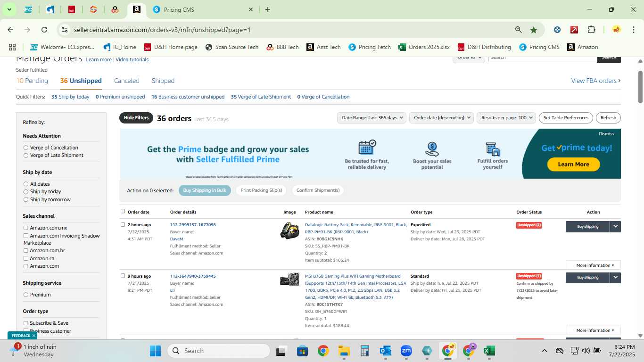The height and width of the screenshot is (362, 644).
Task: Check Subscribe & Save order type
Action: pyautogui.click(x=26, y=323)
